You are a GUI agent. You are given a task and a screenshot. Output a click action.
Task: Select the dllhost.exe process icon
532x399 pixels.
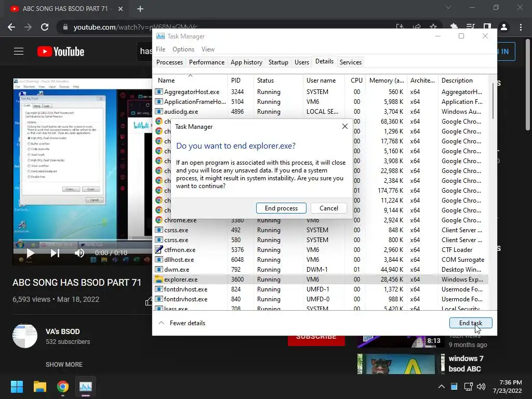pyautogui.click(x=159, y=260)
